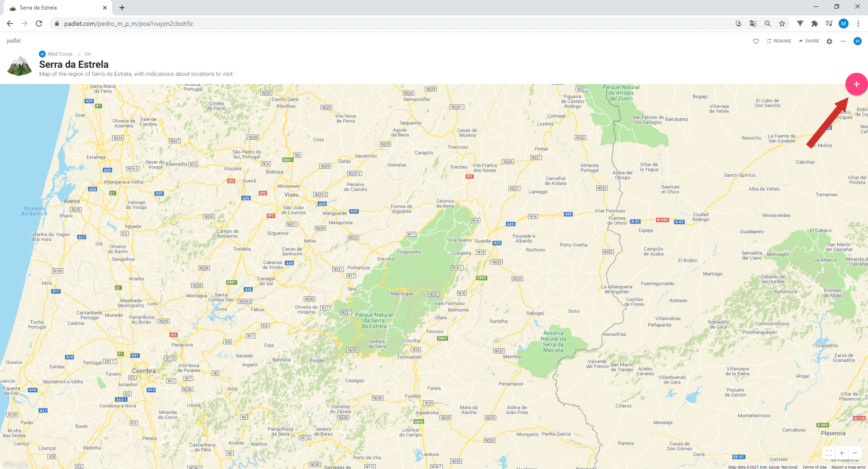Click Oceano Atlântico label
Image resolution: width=868 pixels, height=469 pixels.
[34, 211]
